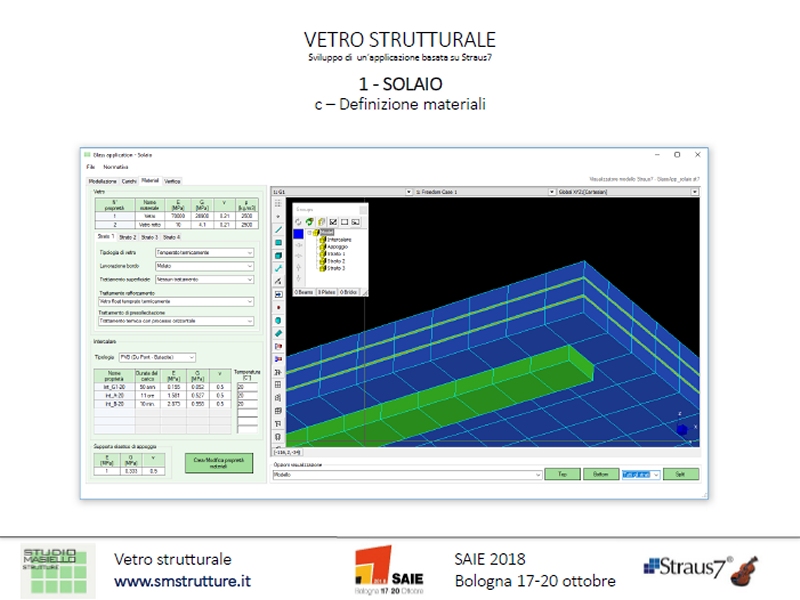Select the beam element tool in viewer toolbar

[x=278, y=229]
